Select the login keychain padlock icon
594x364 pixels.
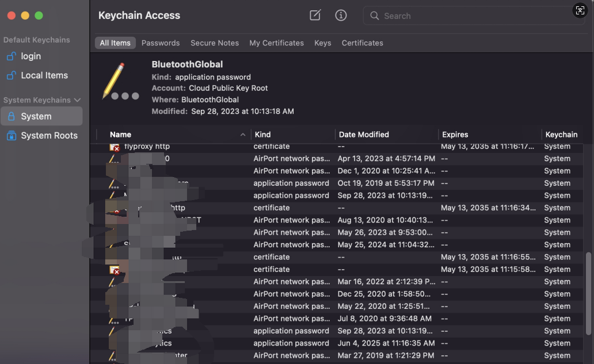click(x=12, y=56)
